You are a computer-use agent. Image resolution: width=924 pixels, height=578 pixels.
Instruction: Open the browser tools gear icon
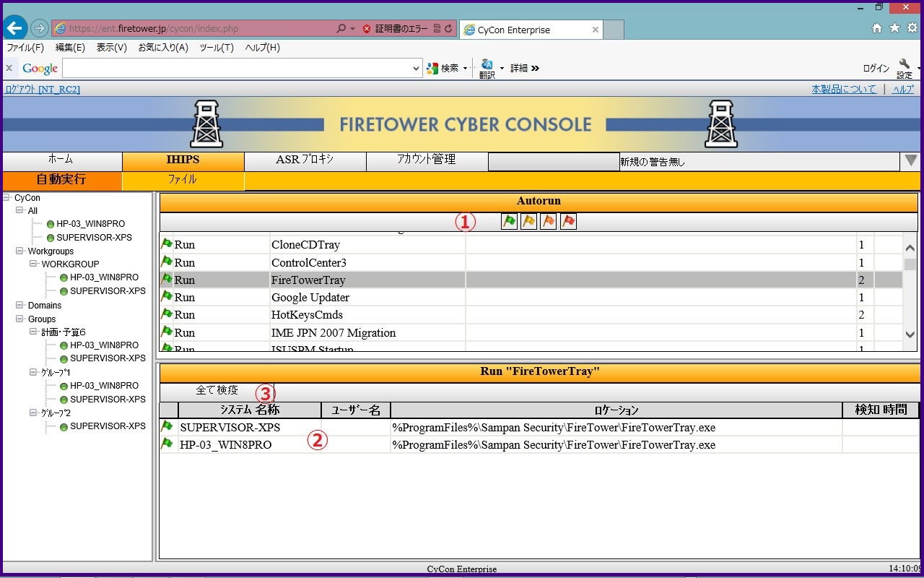[912, 28]
